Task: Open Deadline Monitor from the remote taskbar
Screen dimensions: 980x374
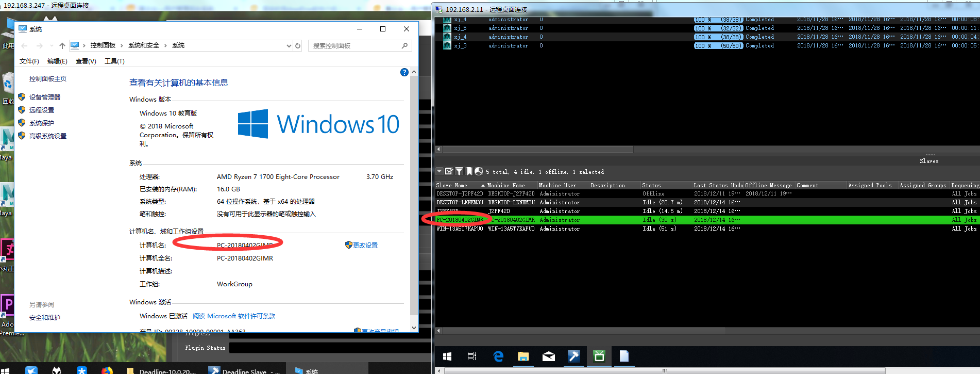Action: point(599,356)
